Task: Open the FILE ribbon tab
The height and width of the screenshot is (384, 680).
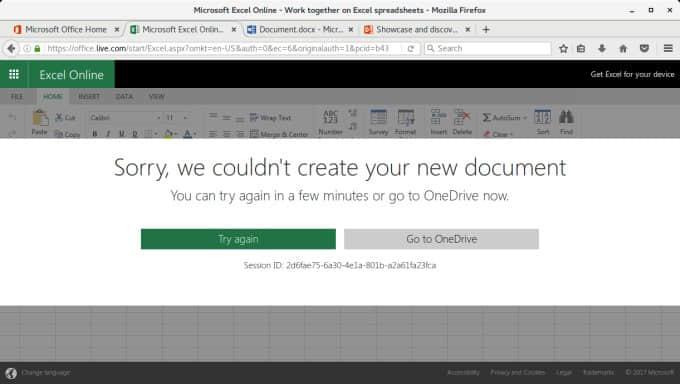Action: coord(17,96)
